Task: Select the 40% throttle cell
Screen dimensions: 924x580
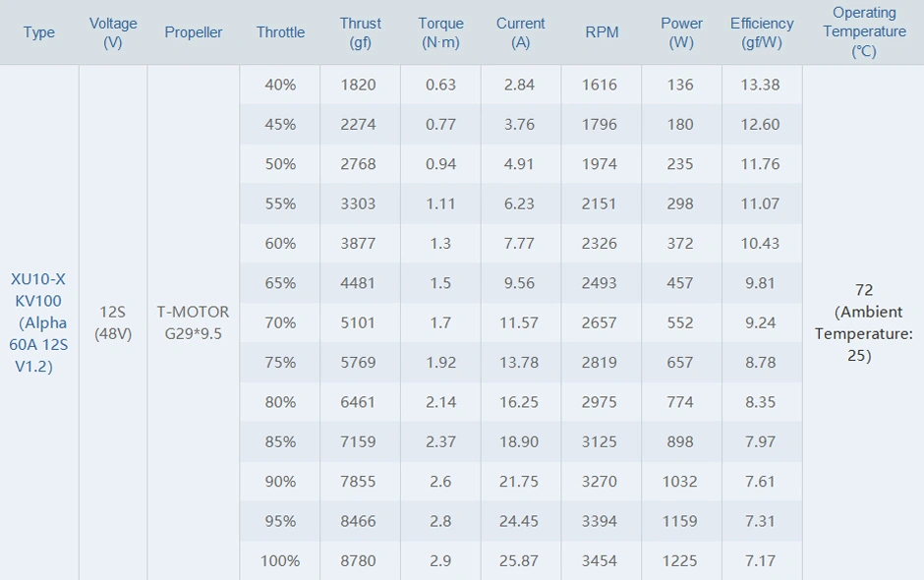Action: tap(280, 85)
